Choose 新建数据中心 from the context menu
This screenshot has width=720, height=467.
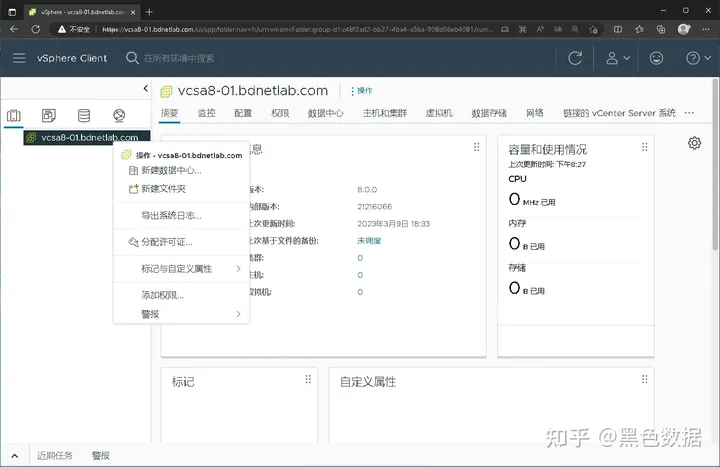tap(171, 170)
